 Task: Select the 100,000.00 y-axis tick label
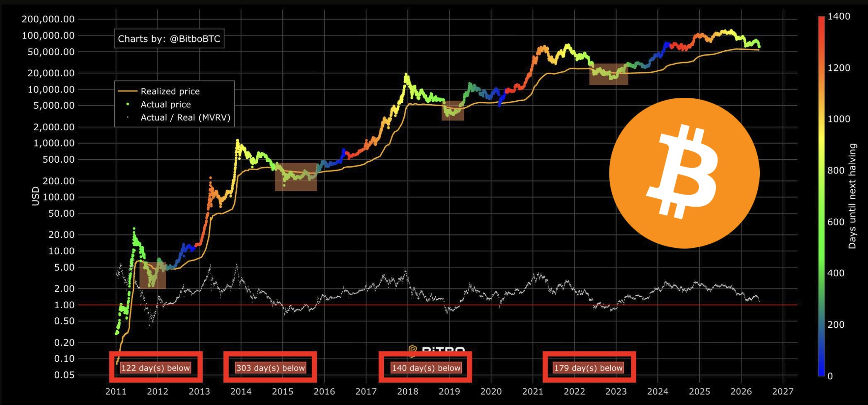48,36
